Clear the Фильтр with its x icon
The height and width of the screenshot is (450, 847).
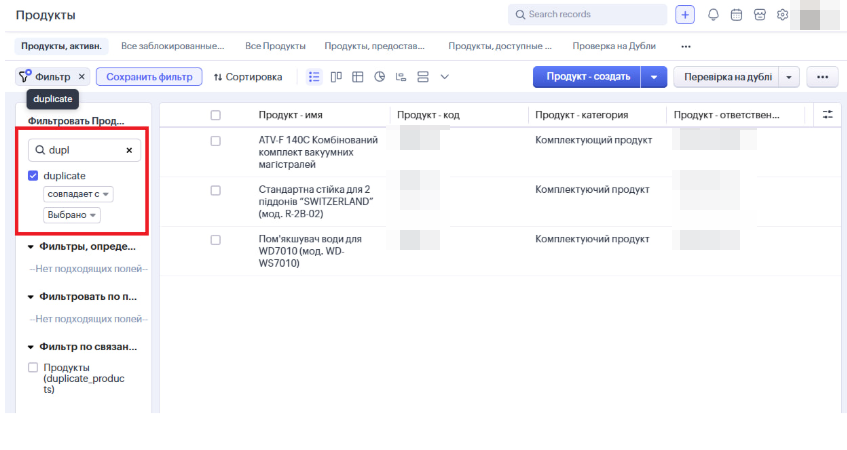point(82,77)
